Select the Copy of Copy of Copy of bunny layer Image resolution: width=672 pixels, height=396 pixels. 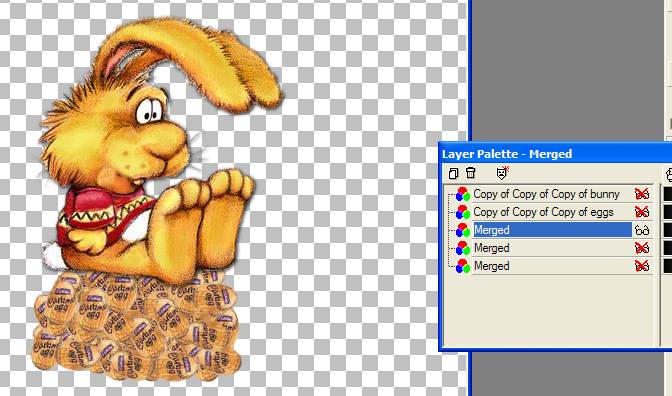[x=546, y=194]
